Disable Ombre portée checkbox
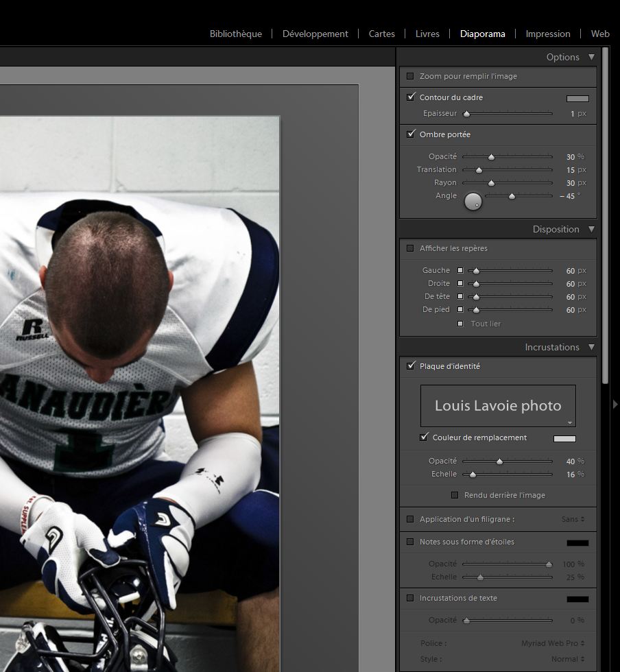 click(x=411, y=134)
